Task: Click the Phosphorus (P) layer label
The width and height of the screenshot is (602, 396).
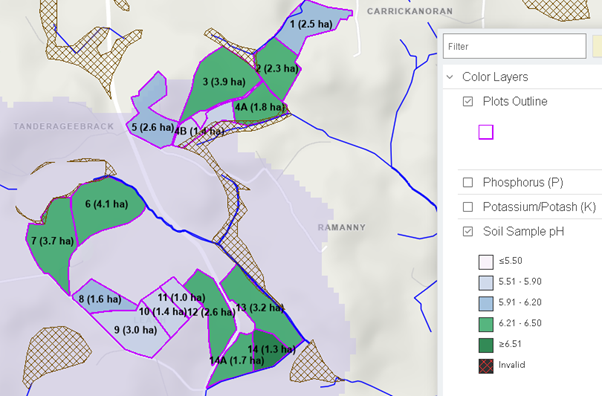Action: tap(523, 182)
